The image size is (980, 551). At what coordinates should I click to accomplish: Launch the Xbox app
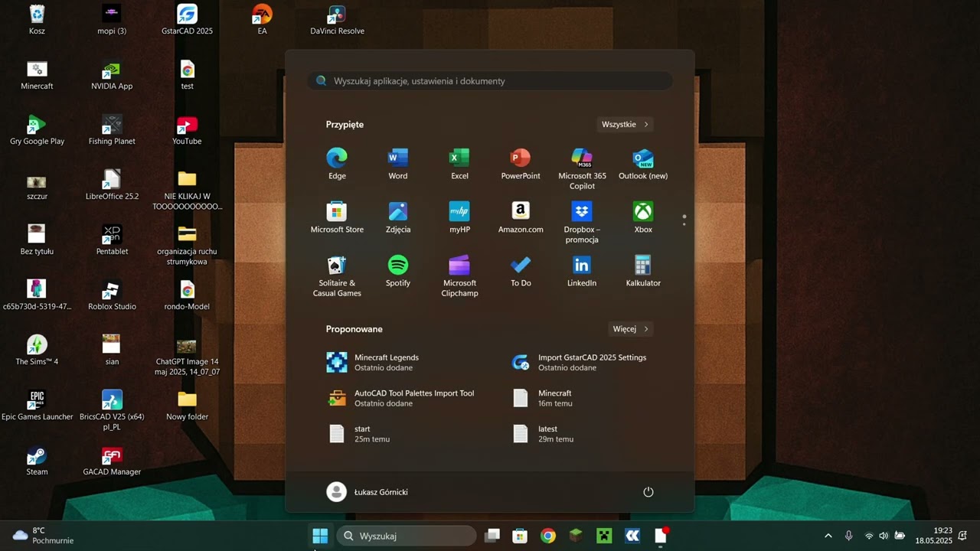click(643, 218)
